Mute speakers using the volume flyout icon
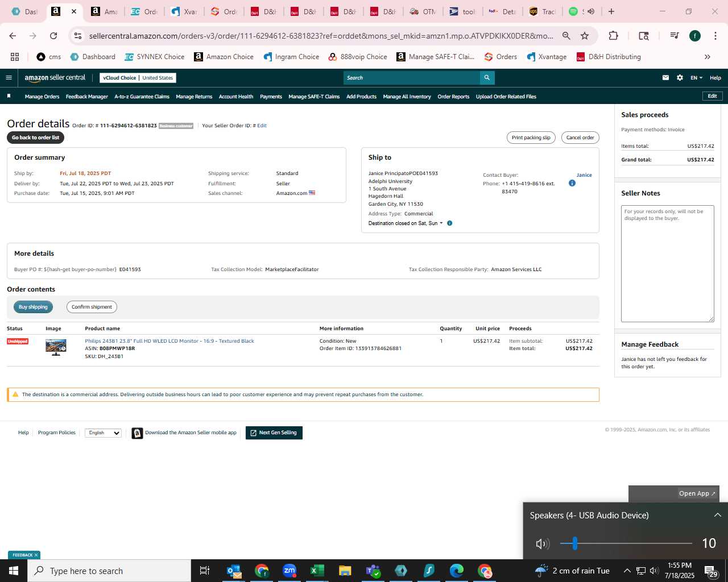Screen dimensions: 728x582 click(543, 544)
